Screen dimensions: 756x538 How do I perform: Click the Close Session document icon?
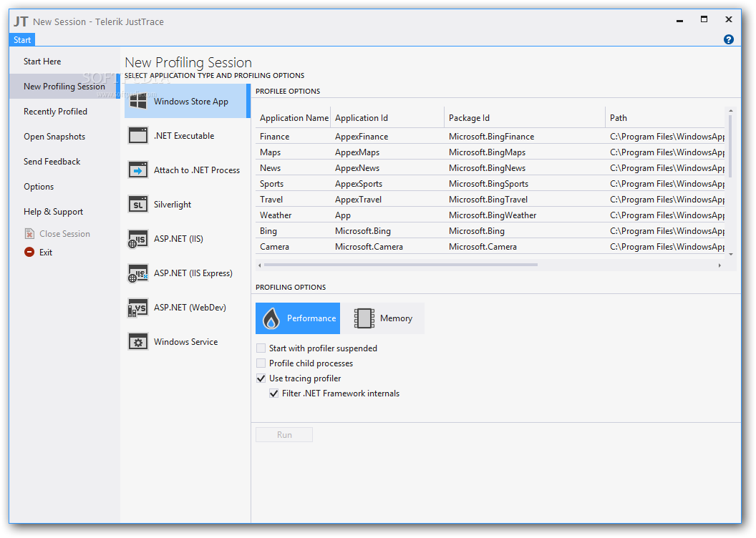[29, 234]
